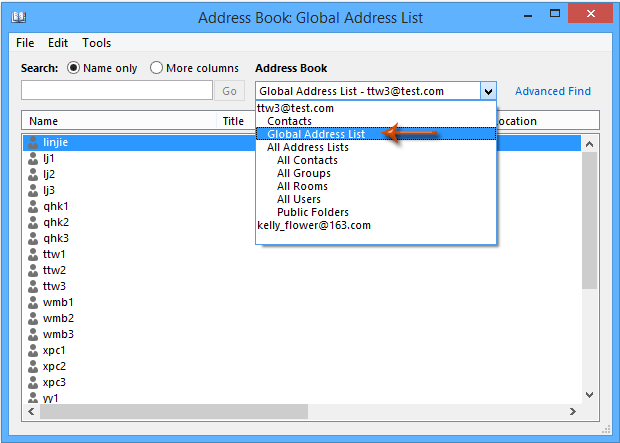Select the wmb1 contact name
The width and height of the screenshot is (620, 443).
coord(58,302)
